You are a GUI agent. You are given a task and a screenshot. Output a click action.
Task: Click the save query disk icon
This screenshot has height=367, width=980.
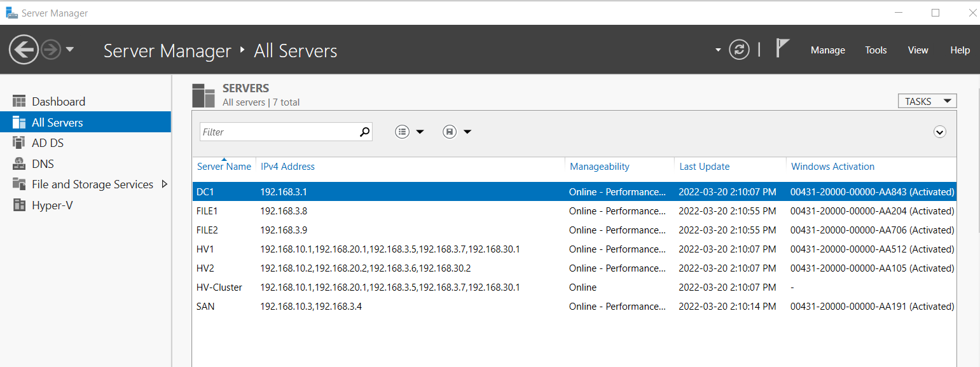click(x=450, y=132)
